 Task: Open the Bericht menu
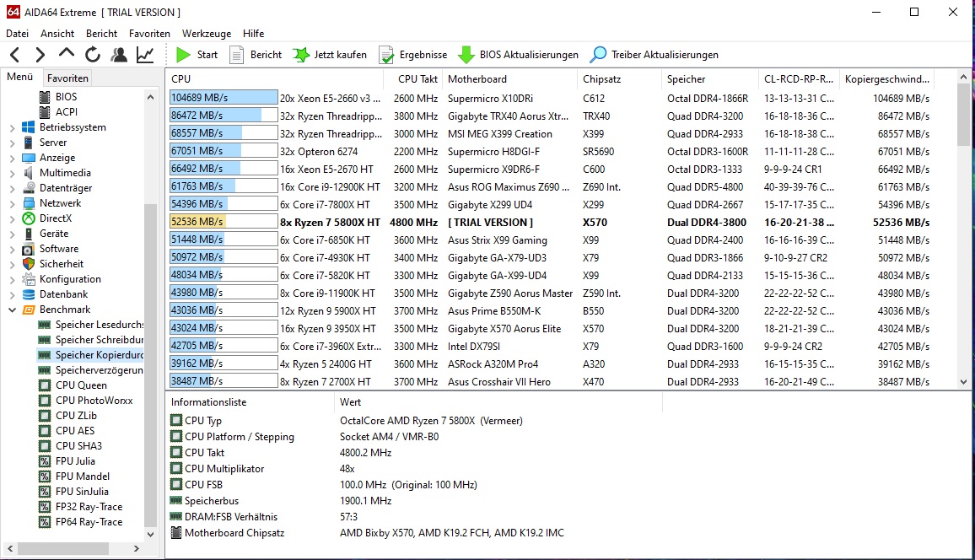click(x=101, y=34)
